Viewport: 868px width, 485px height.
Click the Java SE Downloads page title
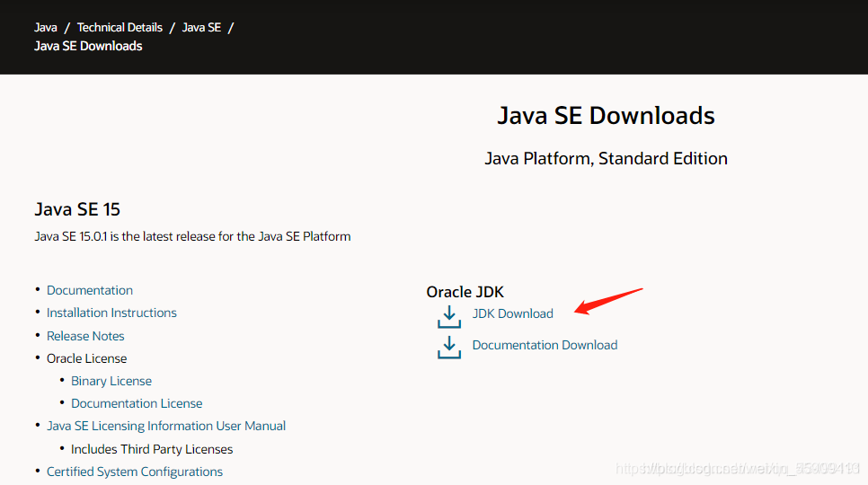click(607, 116)
